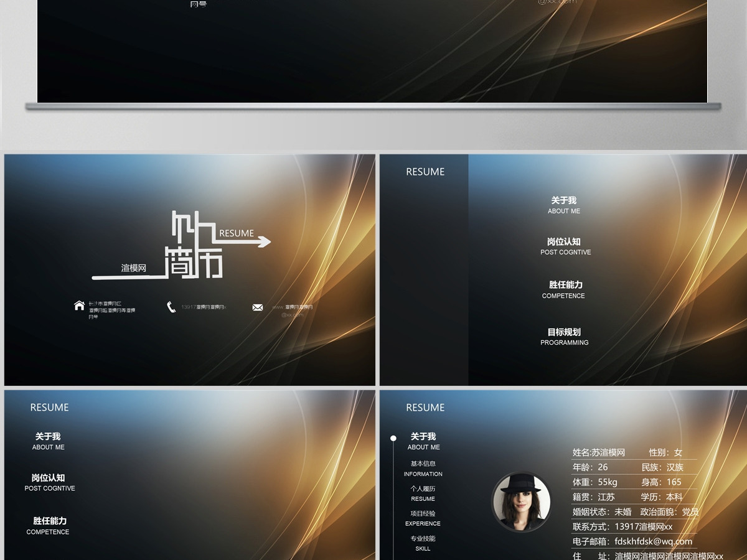The width and height of the screenshot is (747, 560).
Task: Select the address text beside the home icon
Action: click(112, 310)
